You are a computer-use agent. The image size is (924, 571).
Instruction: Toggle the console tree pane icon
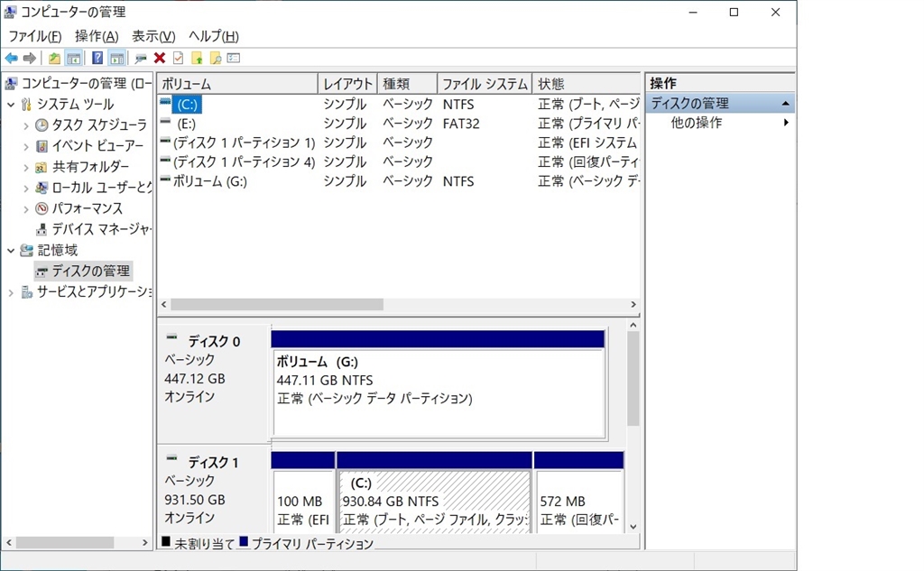pyautogui.click(x=74, y=58)
